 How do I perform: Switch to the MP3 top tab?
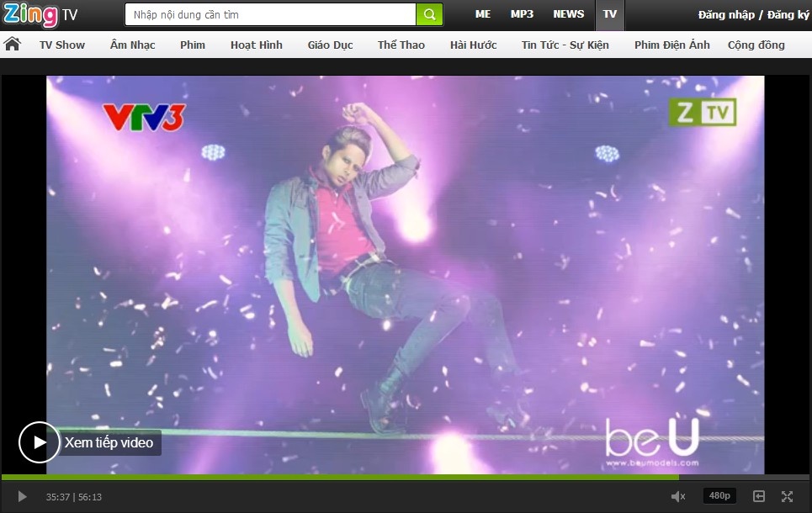pyautogui.click(x=522, y=14)
